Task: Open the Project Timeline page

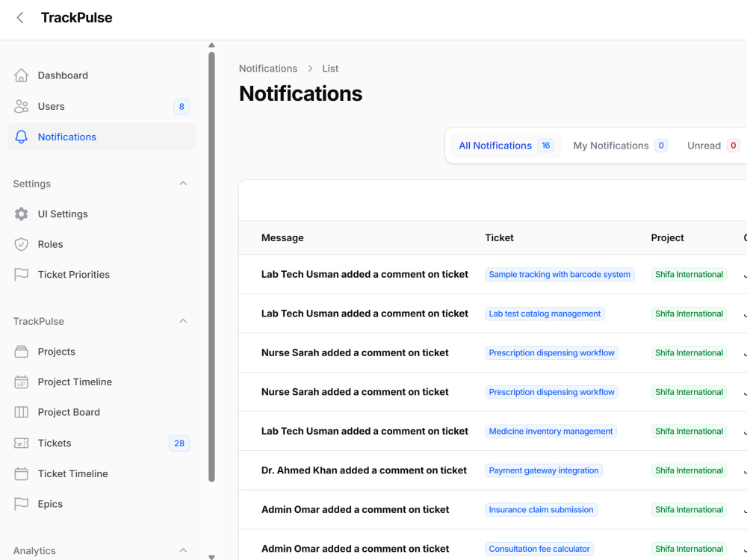Action: click(x=102, y=382)
